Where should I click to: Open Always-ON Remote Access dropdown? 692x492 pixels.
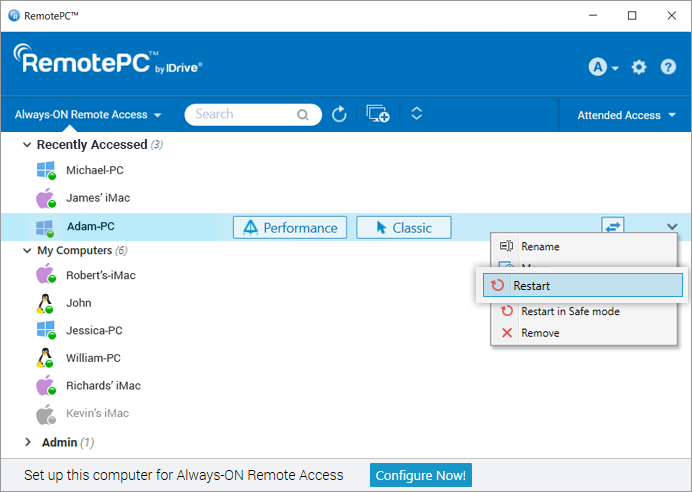click(x=88, y=115)
